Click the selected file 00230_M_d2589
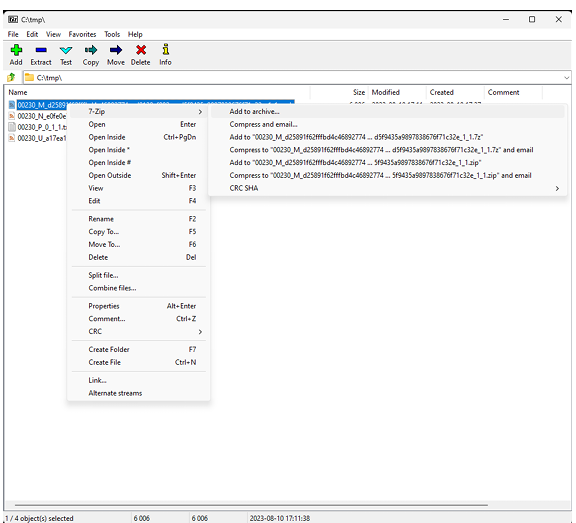 coord(42,105)
